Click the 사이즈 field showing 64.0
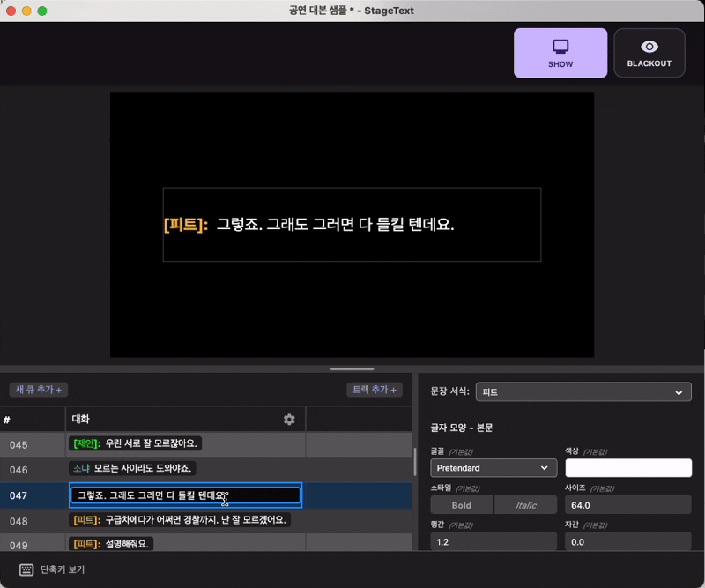The image size is (705, 588). pos(628,505)
